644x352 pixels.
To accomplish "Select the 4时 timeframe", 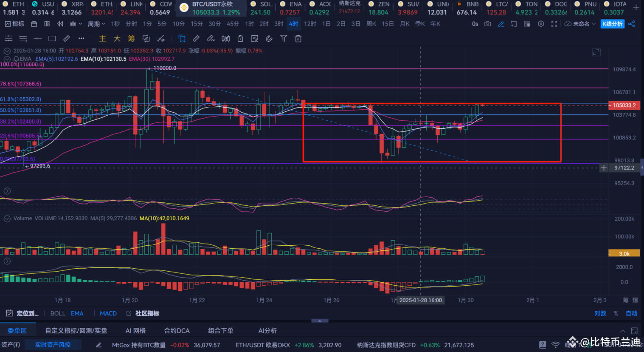I will click(293, 24).
